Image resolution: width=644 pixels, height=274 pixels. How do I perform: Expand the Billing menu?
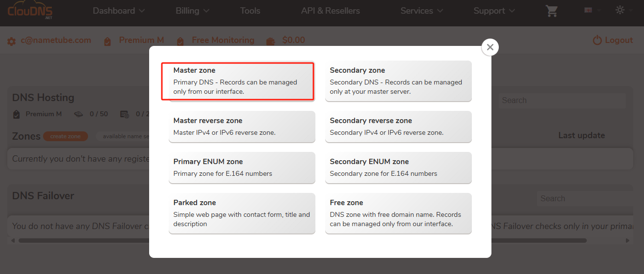pyautogui.click(x=193, y=11)
